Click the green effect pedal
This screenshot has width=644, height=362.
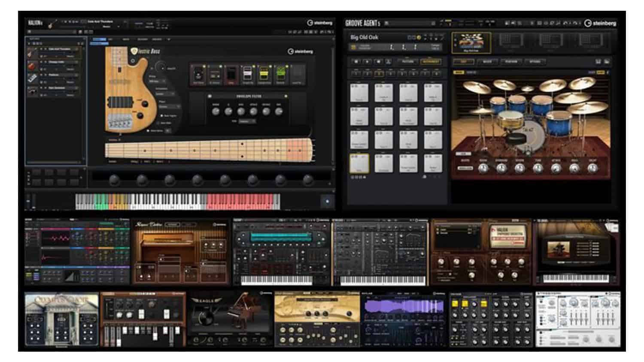tap(280, 75)
